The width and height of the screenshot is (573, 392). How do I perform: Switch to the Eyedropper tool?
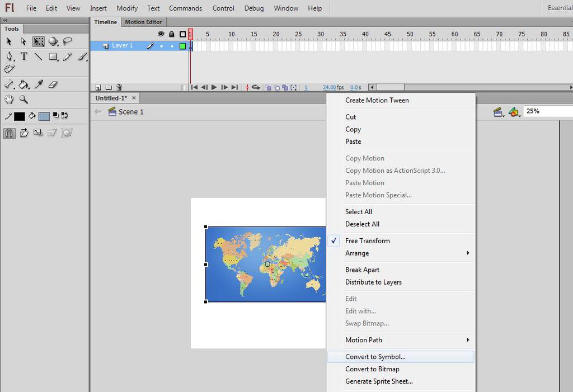tap(38, 84)
